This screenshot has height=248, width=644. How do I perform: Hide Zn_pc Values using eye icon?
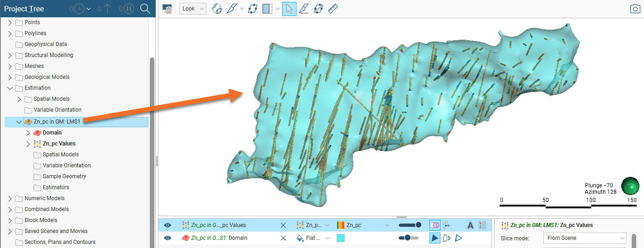point(168,225)
